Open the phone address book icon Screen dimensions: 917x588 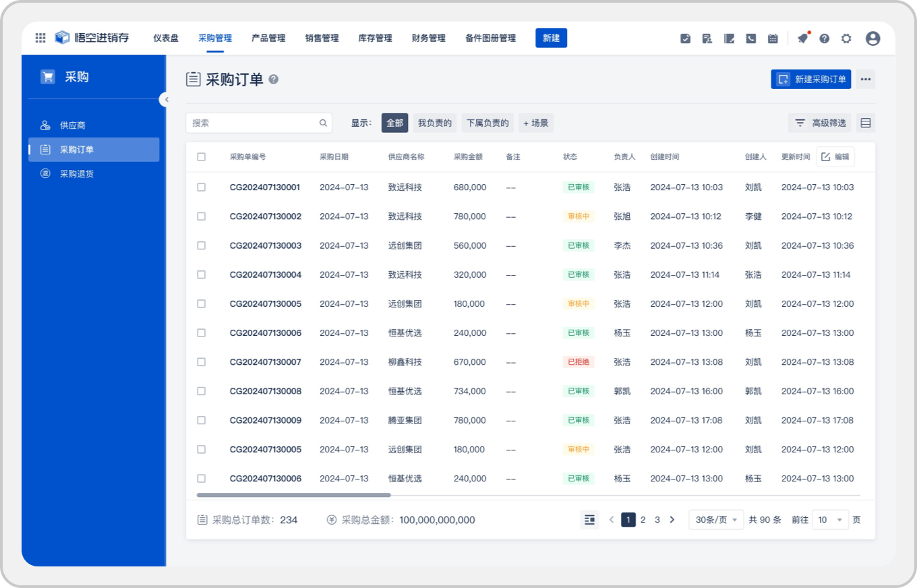(x=750, y=38)
